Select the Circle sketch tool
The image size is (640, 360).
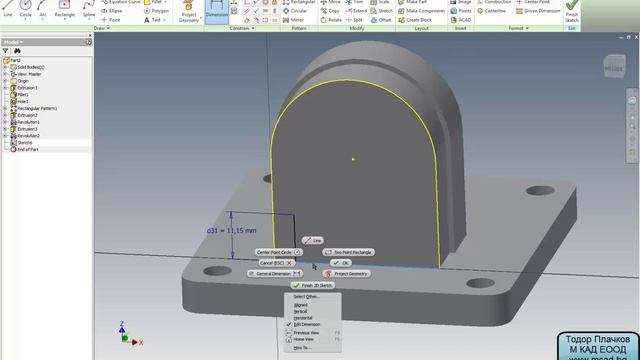(x=25, y=9)
